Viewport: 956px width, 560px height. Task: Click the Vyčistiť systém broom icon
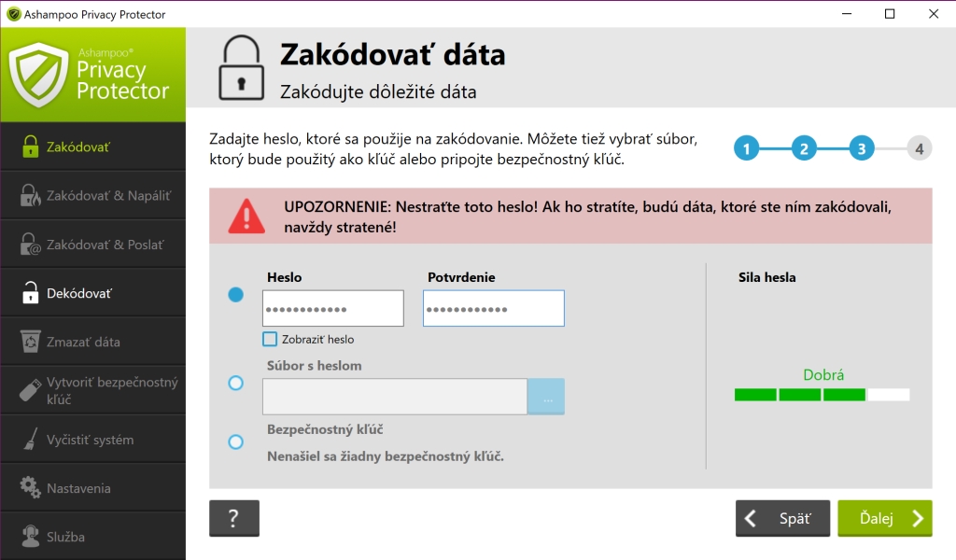click(30, 440)
